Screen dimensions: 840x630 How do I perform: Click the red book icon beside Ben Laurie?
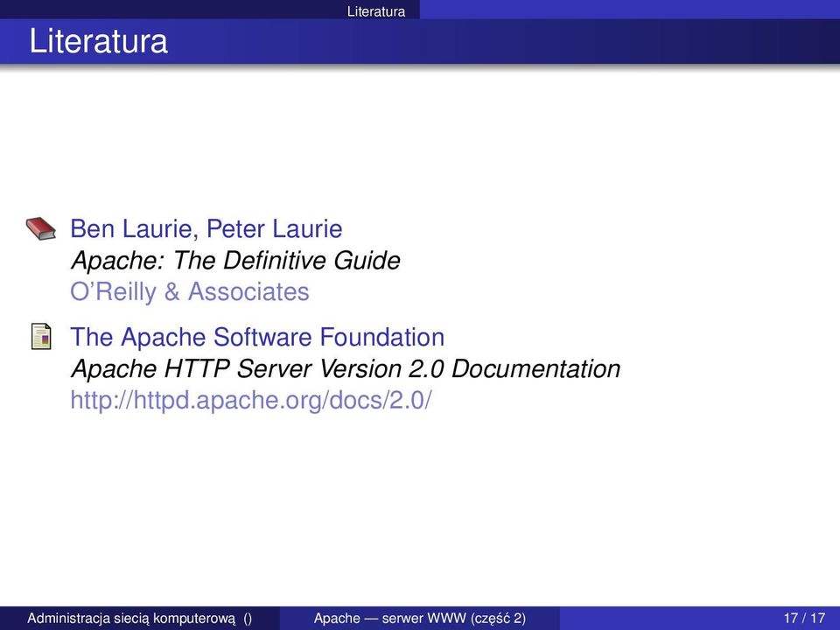(41, 228)
